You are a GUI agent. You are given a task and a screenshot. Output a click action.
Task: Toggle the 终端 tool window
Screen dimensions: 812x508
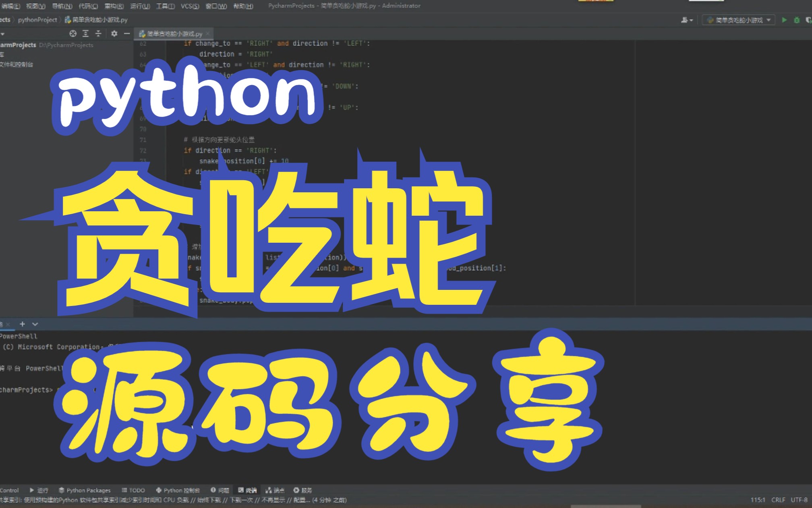pos(247,490)
